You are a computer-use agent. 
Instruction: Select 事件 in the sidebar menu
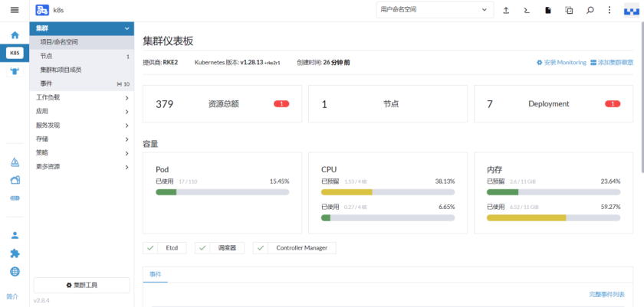tap(82, 84)
